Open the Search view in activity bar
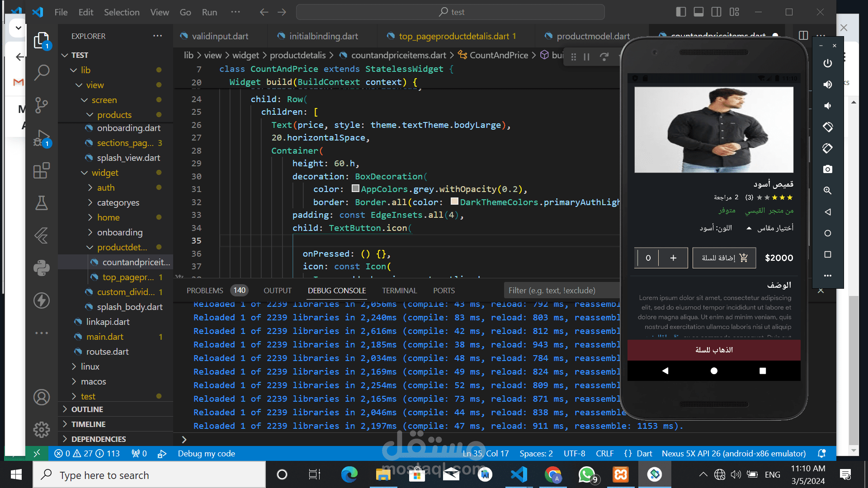The width and height of the screenshot is (868, 488). point(42,72)
